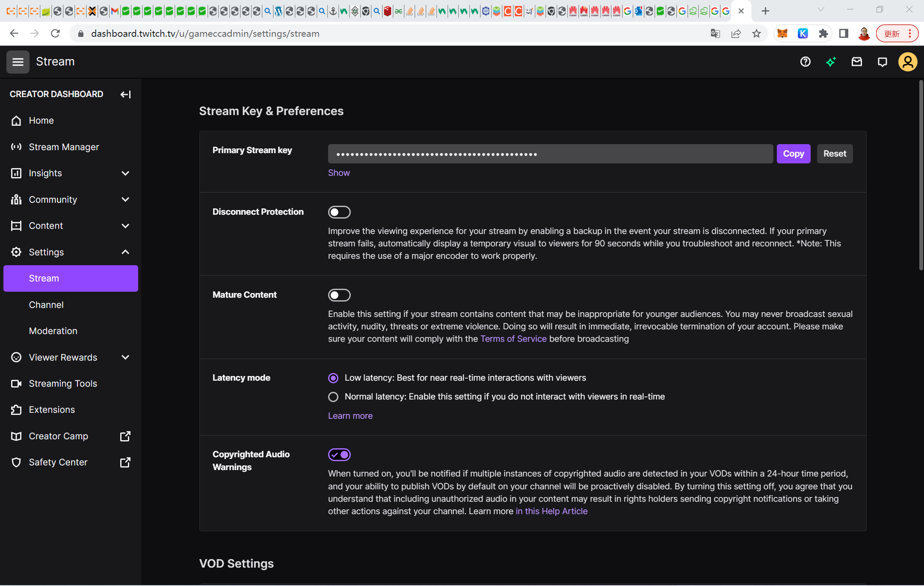Image resolution: width=924 pixels, height=586 pixels.
Task: Open the user profile avatar menu
Action: 908,62
